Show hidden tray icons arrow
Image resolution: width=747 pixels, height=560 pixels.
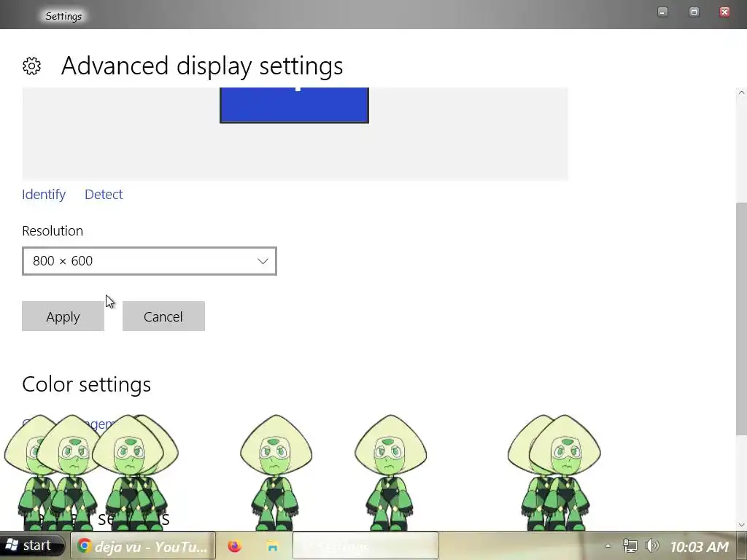[608, 545]
